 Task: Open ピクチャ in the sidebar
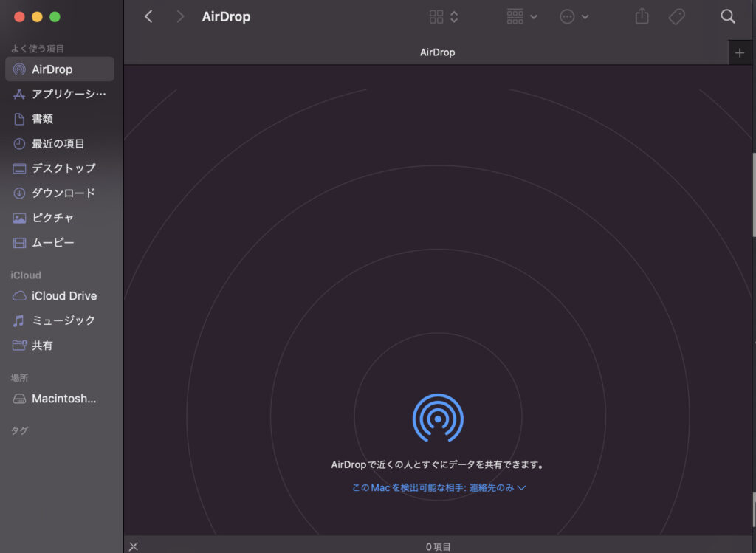(x=60, y=218)
